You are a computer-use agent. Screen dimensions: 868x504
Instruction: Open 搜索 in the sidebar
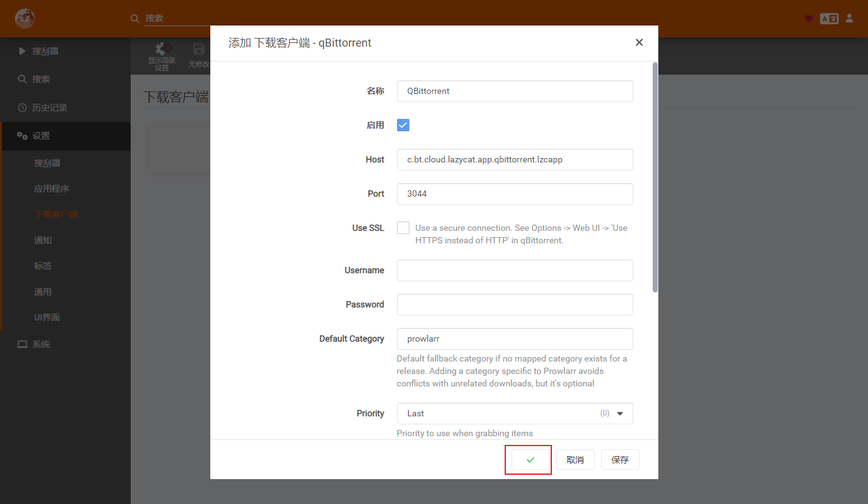tap(65, 79)
